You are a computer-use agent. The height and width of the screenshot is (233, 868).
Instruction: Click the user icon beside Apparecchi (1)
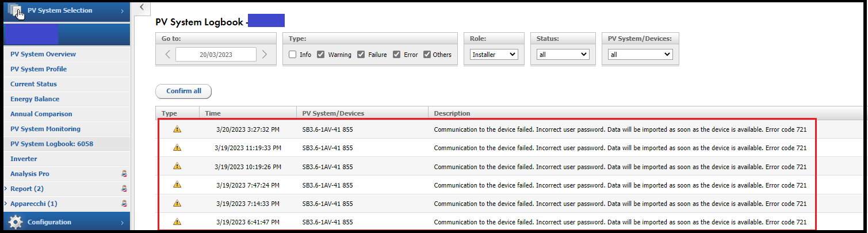(124, 203)
